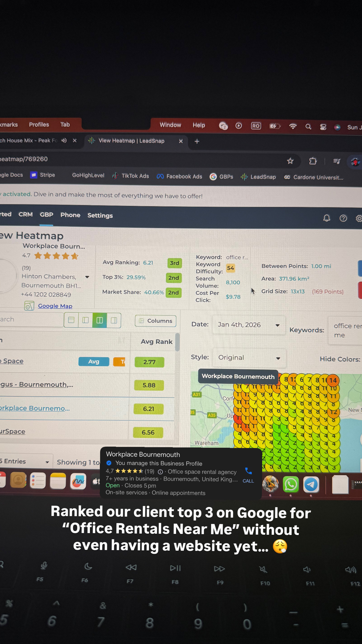
Task: Open the Stripe bookmark
Action: (x=43, y=175)
